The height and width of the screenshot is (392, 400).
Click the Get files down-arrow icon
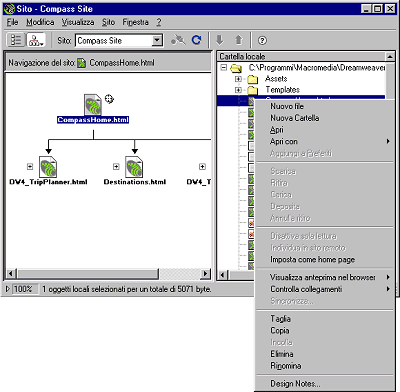(x=219, y=40)
